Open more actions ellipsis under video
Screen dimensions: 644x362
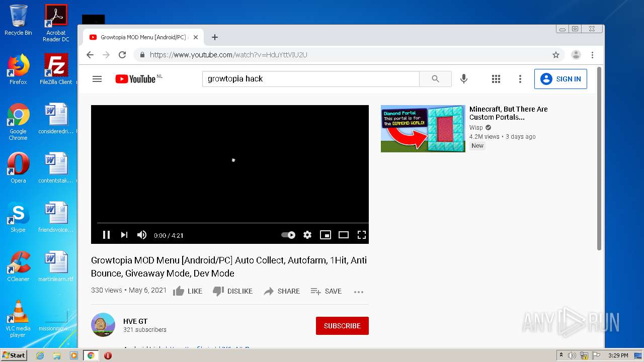(x=359, y=292)
